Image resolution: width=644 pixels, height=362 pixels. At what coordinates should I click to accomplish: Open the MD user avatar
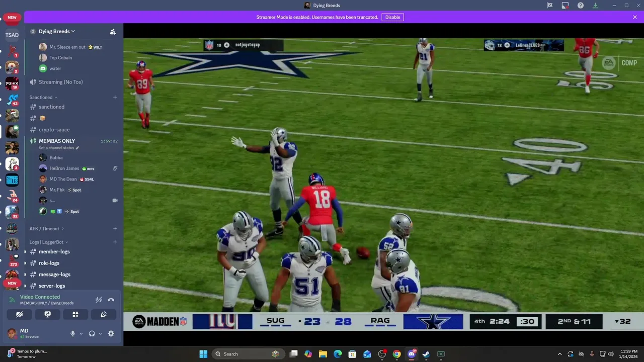12,333
